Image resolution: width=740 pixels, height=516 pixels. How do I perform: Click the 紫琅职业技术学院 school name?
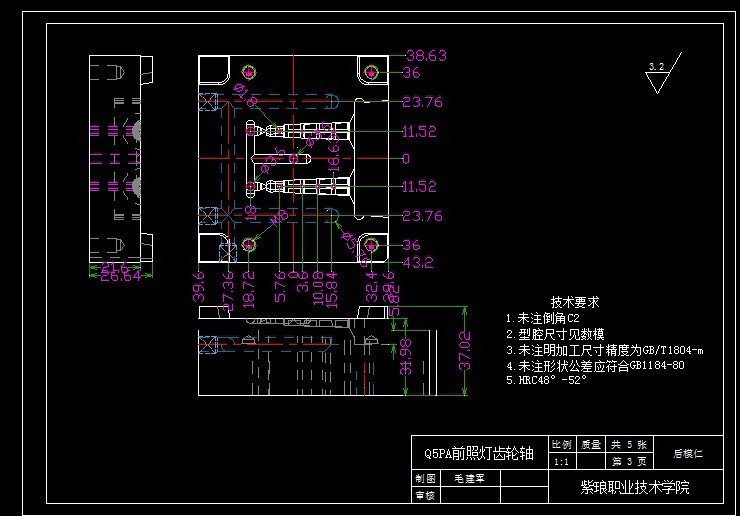pos(635,487)
